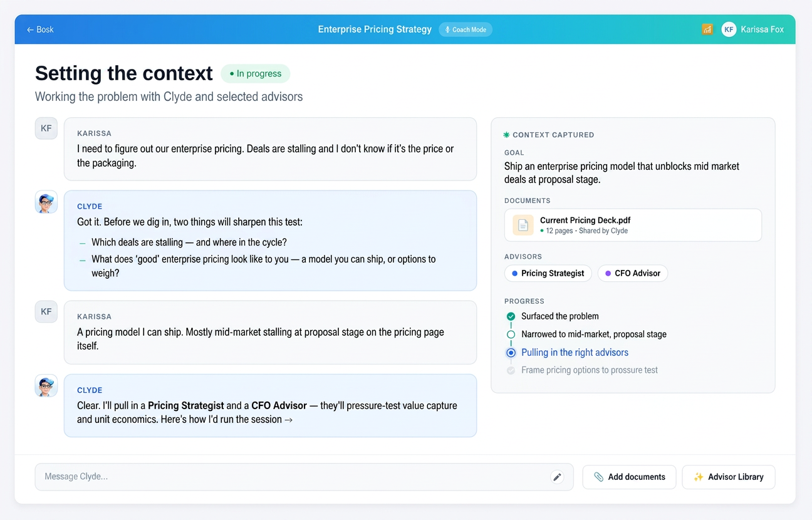This screenshot has width=812, height=520.
Task: Click 'Frame pricing options to prossure test' step
Action: pos(590,370)
